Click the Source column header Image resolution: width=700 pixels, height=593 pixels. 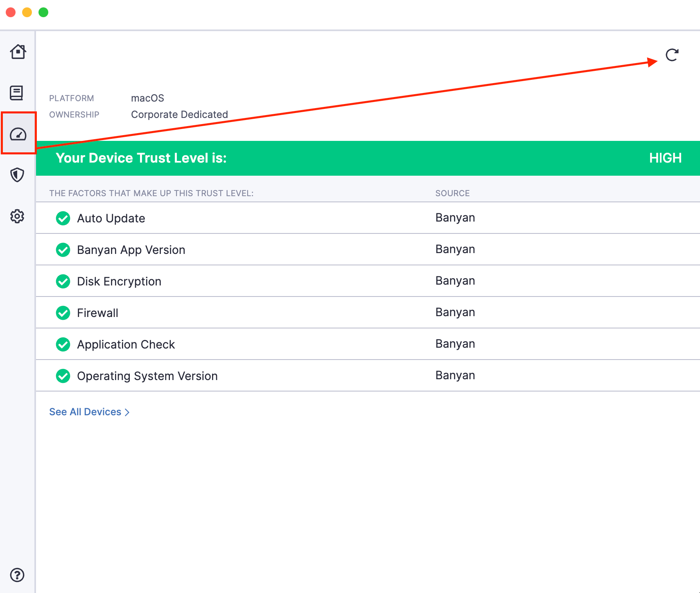pyautogui.click(x=452, y=193)
